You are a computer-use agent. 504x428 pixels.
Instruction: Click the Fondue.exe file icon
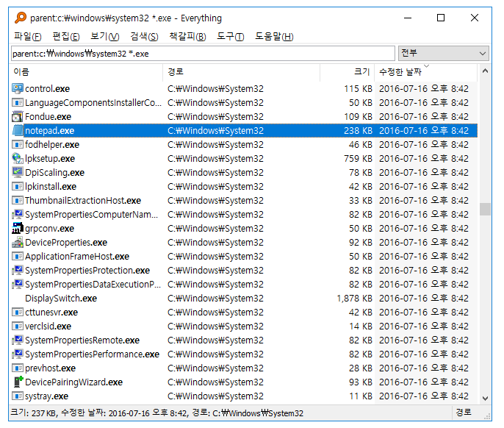click(x=18, y=116)
